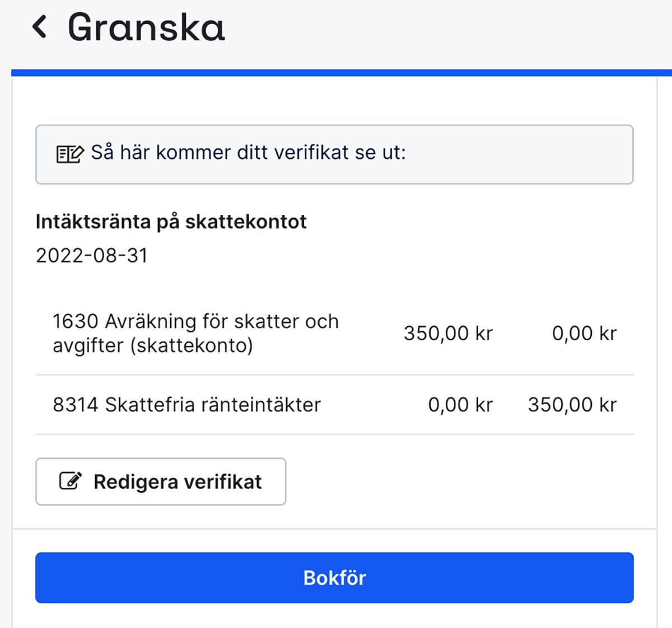The height and width of the screenshot is (628, 672).
Task: Select the Granska page title
Action: (146, 27)
